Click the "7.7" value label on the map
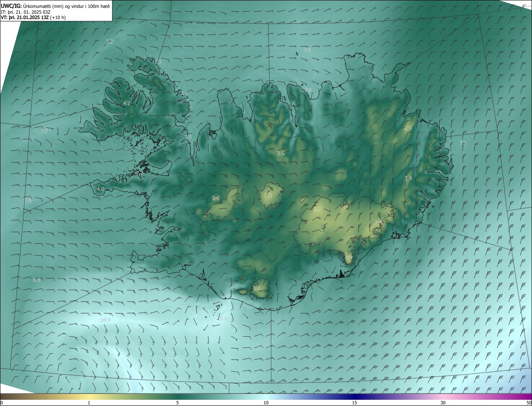The height and width of the screenshot is (406, 532). click(x=44, y=131)
